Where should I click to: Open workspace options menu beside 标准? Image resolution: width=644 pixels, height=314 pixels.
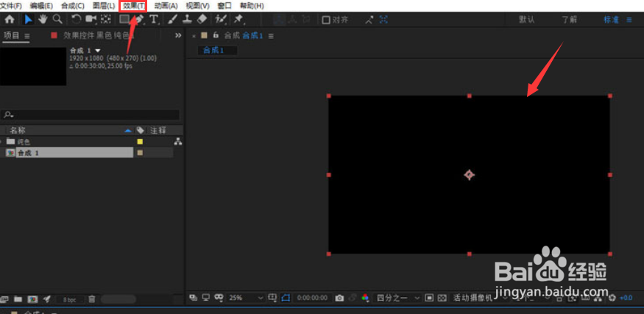coord(629,20)
